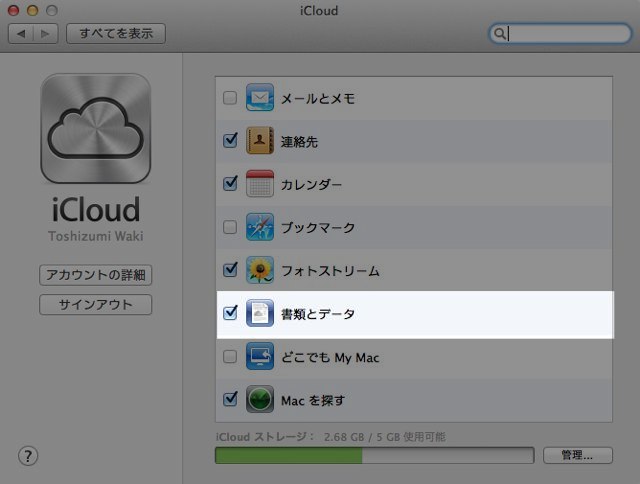The width and height of the screenshot is (640, 484).
Task: Go forward with the right arrow
Action: tap(45, 33)
